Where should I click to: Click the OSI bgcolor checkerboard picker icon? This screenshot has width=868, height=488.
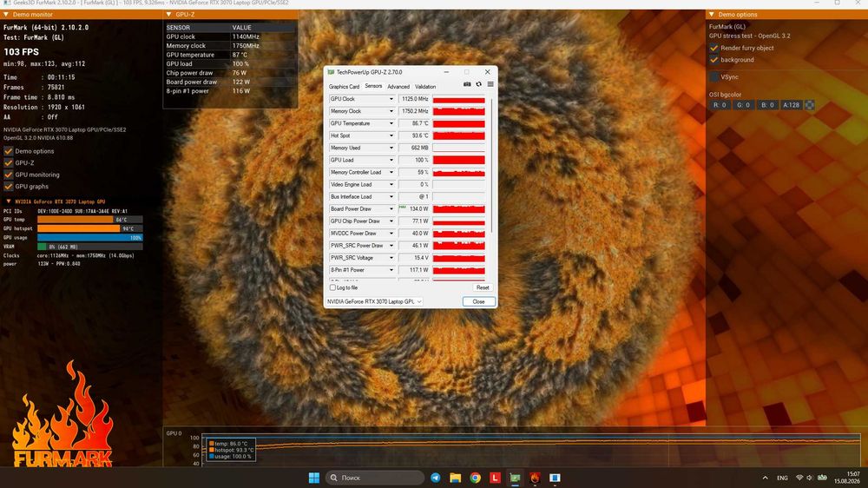point(809,105)
